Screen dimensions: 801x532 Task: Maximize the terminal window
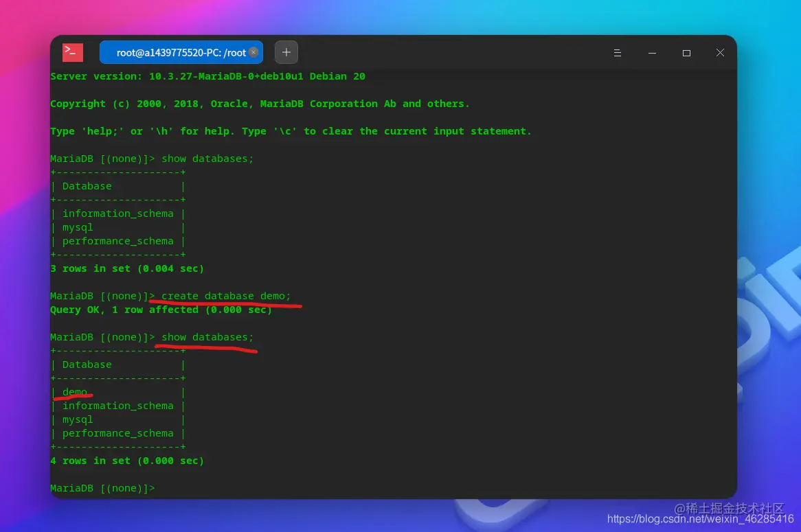pos(686,53)
